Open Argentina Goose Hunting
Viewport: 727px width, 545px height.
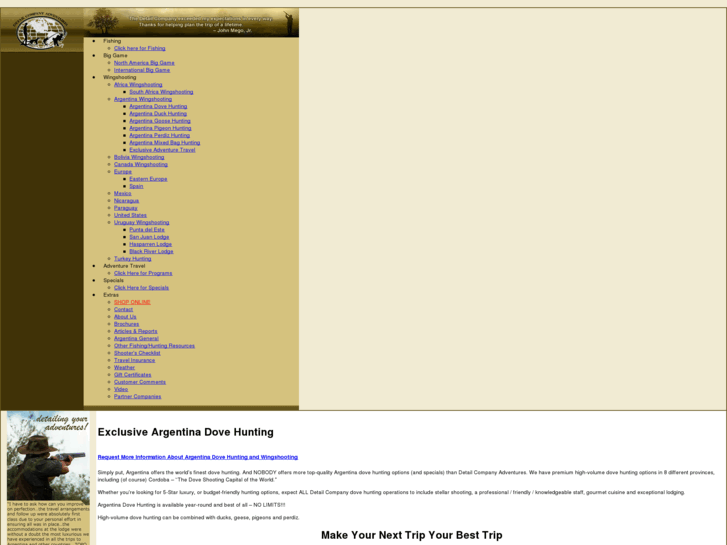coord(160,121)
